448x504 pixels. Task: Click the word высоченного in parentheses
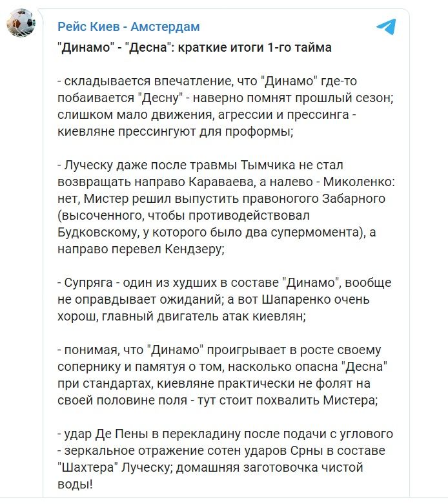coord(99,215)
